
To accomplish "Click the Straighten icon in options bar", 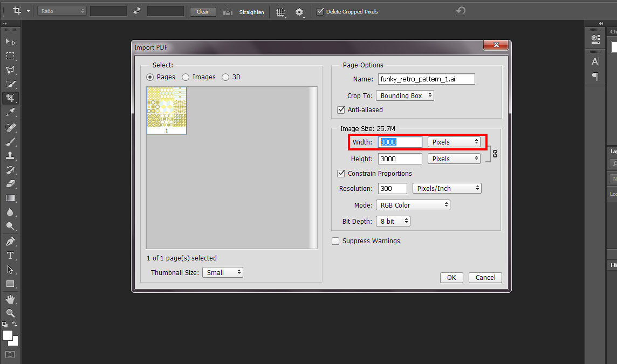I will 228,11.
